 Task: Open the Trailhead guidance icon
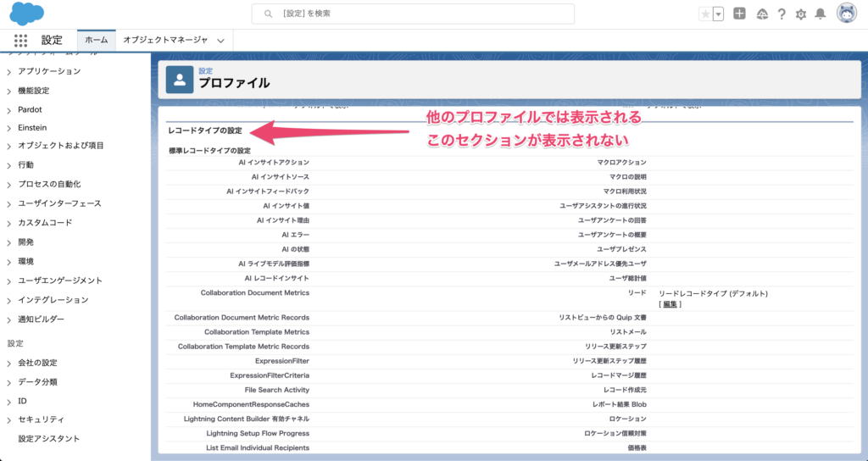(762, 14)
